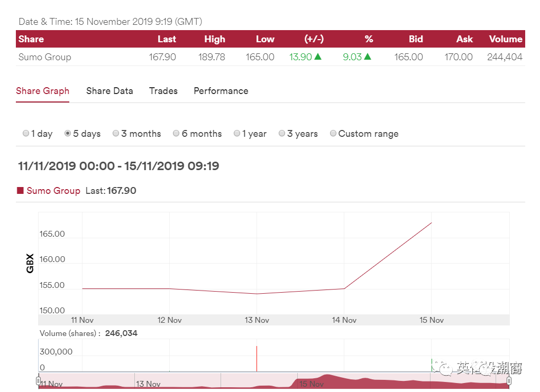
Task: Click the 14 Nov chart axis label
Action: click(x=344, y=320)
